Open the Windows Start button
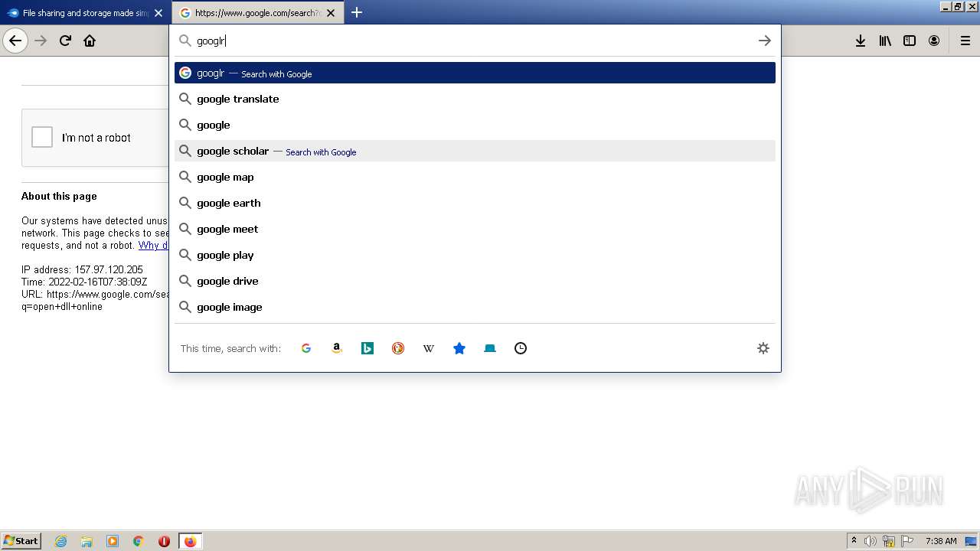 tap(21, 540)
